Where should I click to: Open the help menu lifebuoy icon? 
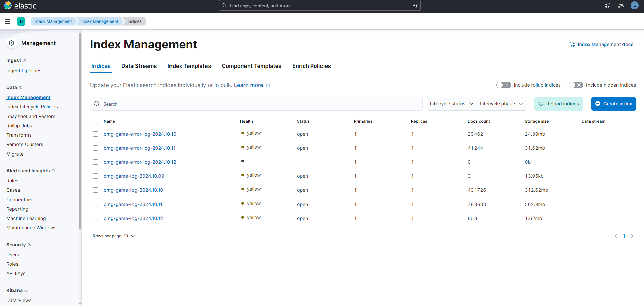[x=607, y=5]
